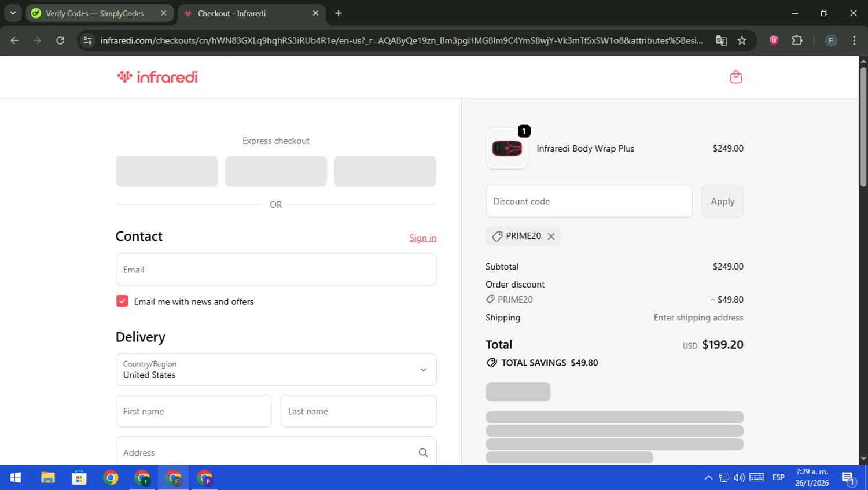Open the notification center icon
The width and height of the screenshot is (868, 490).
pos(849,478)
